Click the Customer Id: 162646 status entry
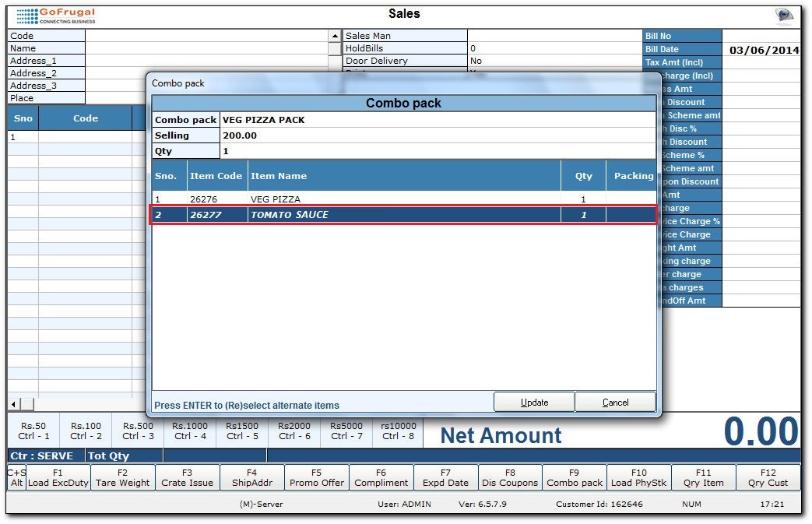Image resolution: width=812 pixels, height=524 pixels. 599,504
